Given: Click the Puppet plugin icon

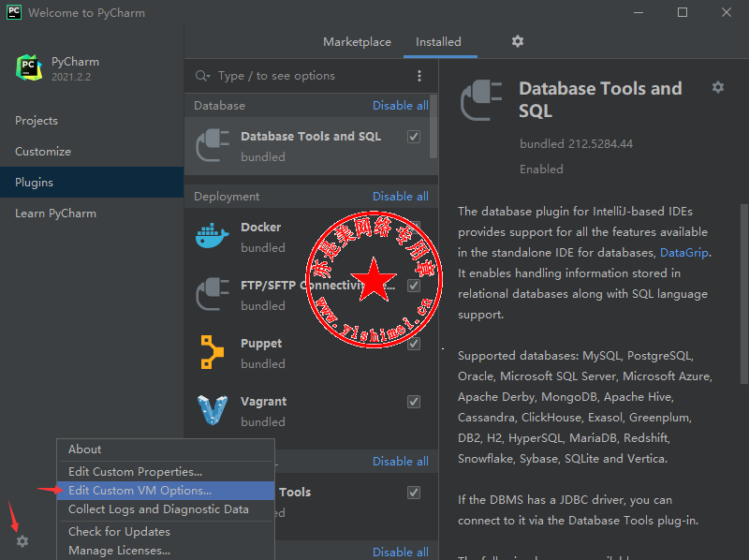Looking at the screenshot, I should pos(213,352).
